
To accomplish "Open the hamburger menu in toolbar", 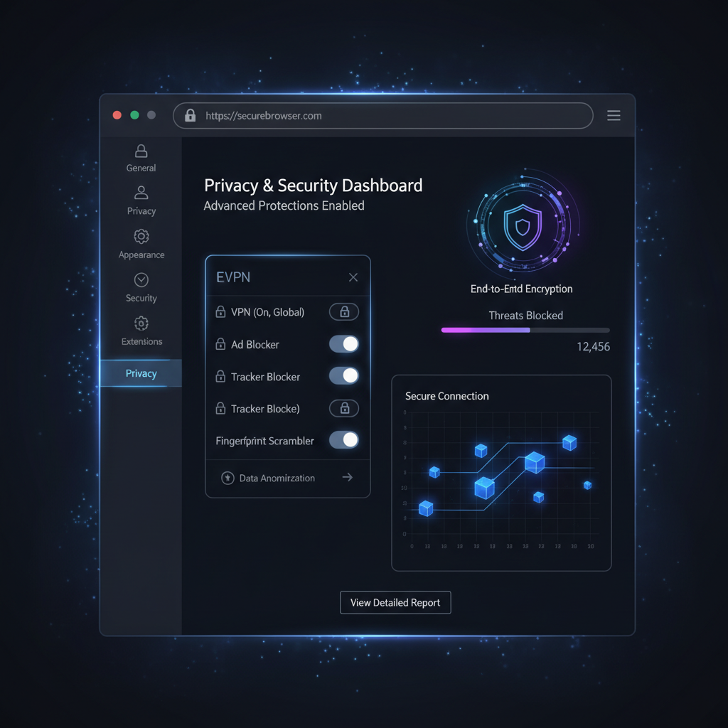I will (614, 115).
